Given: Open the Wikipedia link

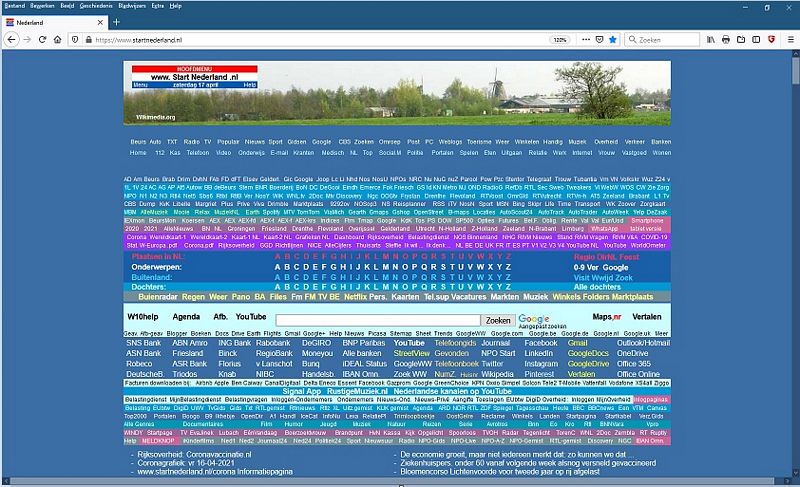Looking at the screenshot, I should coord(497,374).
